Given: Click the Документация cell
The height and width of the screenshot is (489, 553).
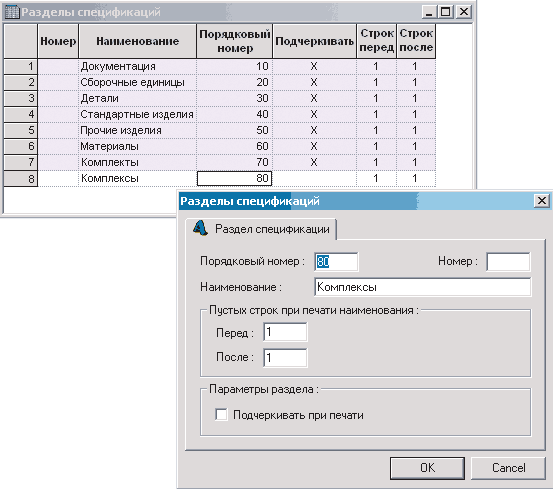Looking at the screenshot, I should (137, 66).
